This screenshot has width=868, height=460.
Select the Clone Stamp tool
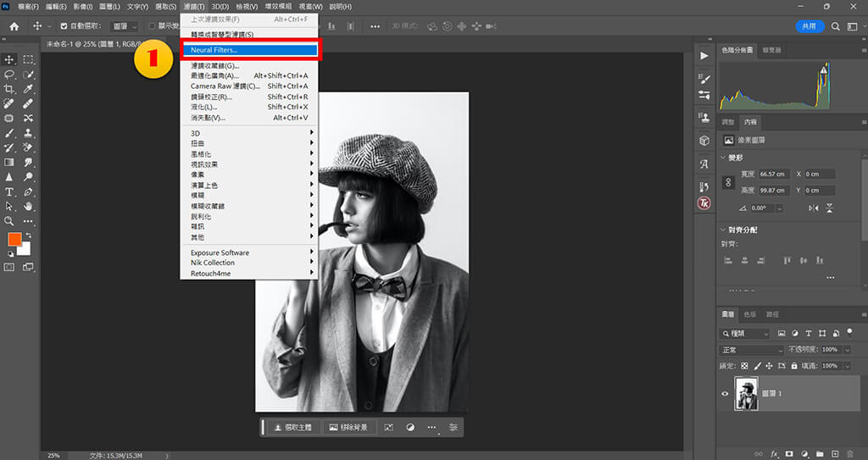(x=28, y=133)
